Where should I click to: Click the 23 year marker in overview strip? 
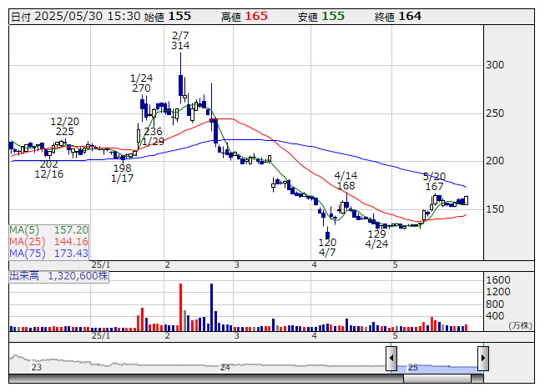(x=36, y=367)
